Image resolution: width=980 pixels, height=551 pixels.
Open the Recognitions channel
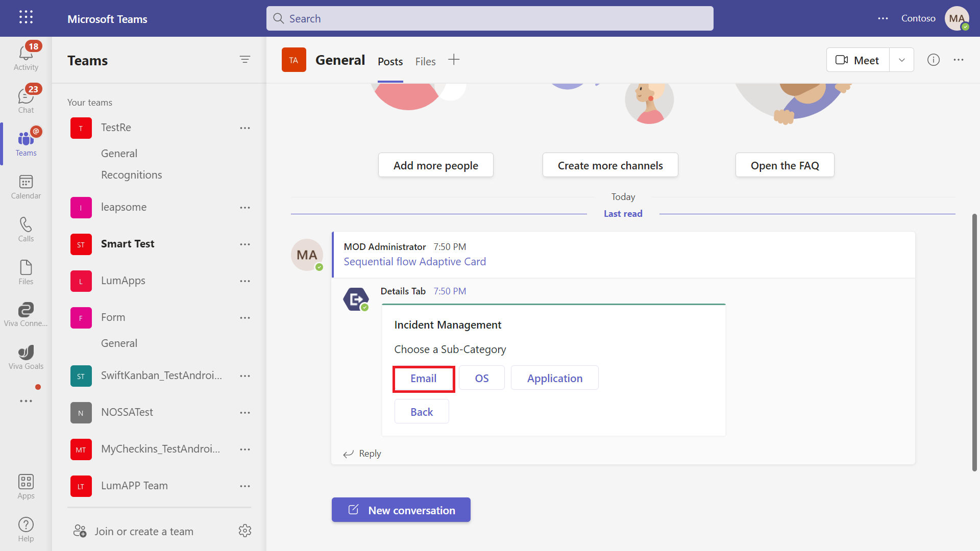coord(131,174)
